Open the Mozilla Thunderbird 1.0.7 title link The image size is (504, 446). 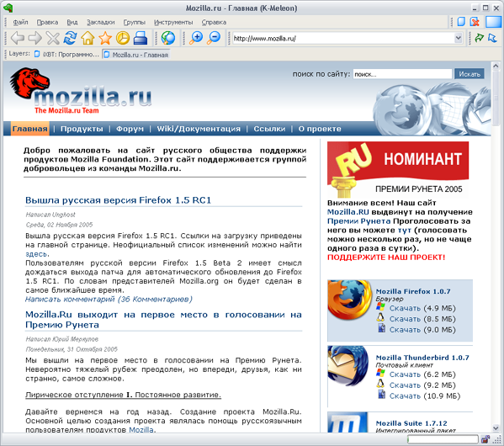[422, 358]
